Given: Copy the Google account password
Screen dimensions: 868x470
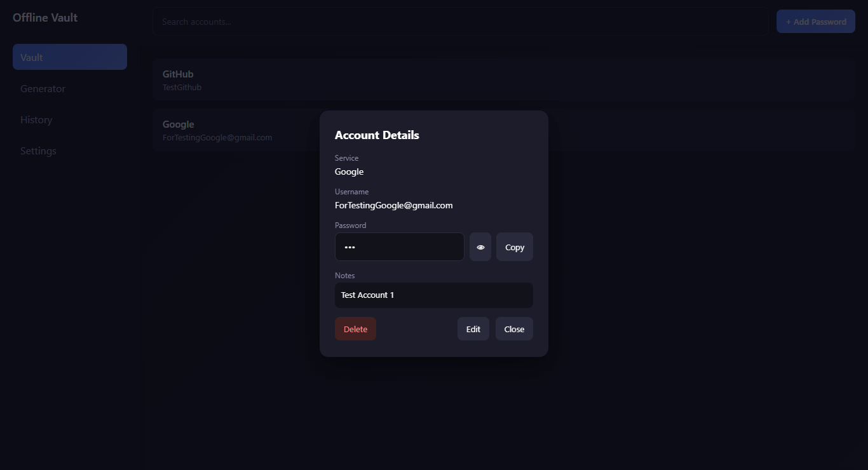Looking at the screenshot, I should pos(514,247).
